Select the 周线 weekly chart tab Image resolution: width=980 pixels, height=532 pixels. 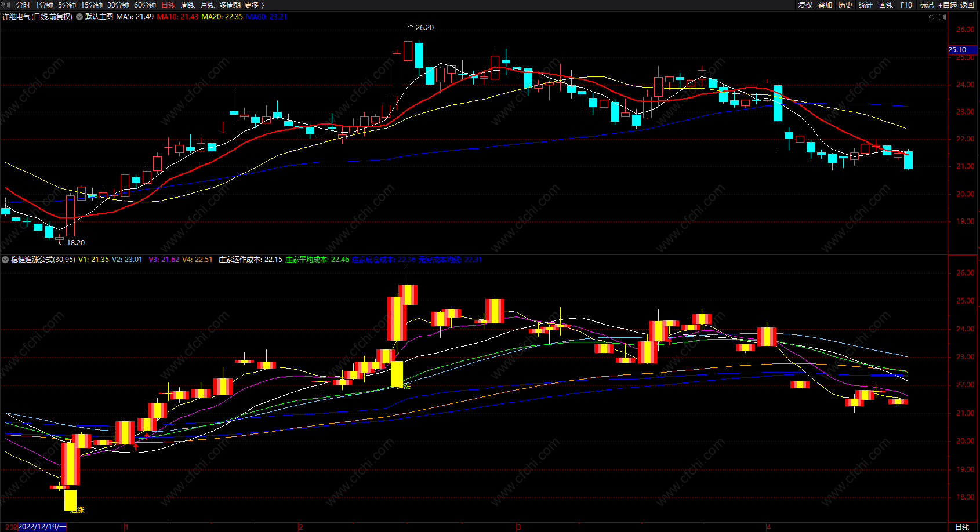click(x=188, y=5)
